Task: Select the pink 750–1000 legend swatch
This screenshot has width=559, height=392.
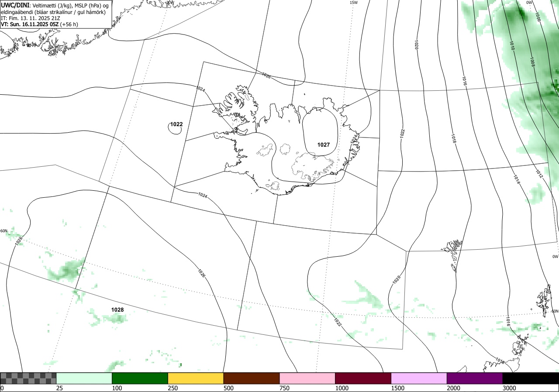Action: click(307, 378)
